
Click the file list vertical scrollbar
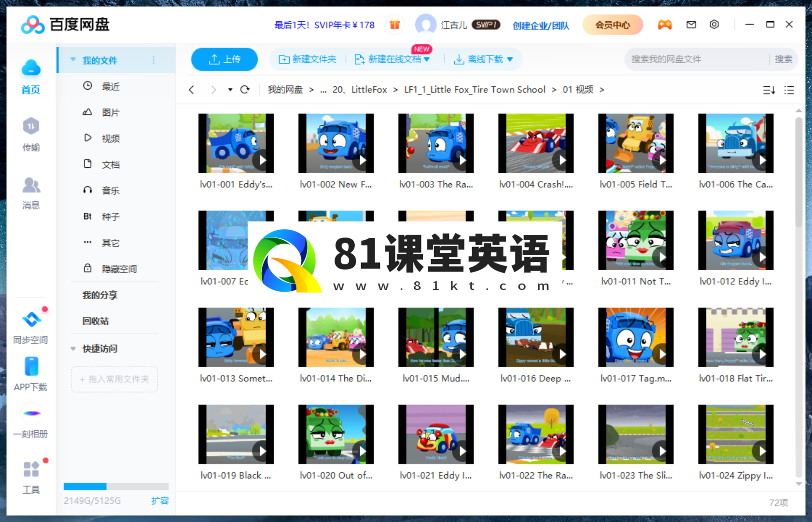(x=799, y=171)
